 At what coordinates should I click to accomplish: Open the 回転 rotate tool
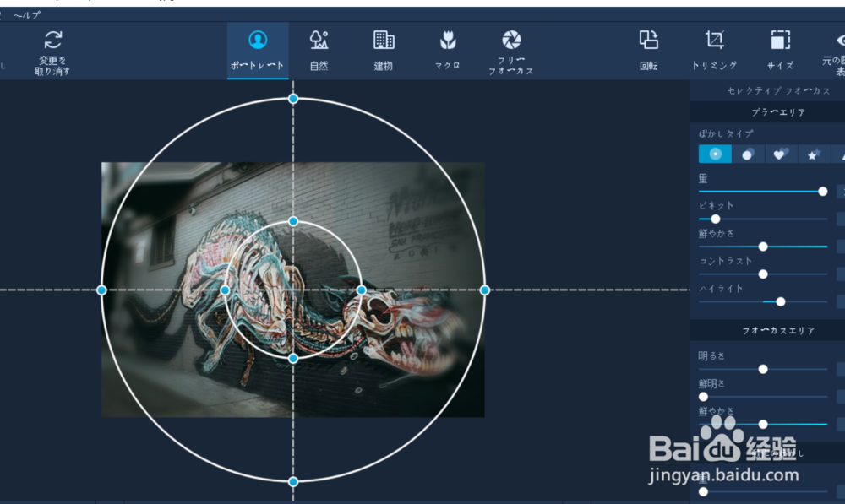tap(649, 51)
